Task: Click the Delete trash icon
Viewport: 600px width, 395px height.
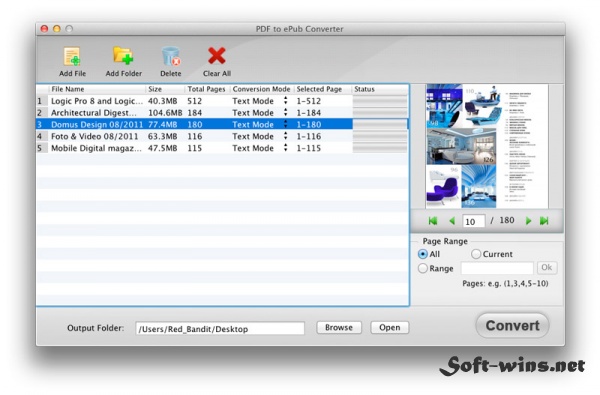Action: pos(171,56)
